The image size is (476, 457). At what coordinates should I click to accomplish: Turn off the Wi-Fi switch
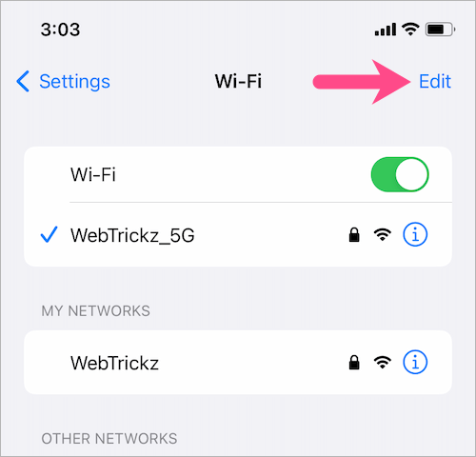(x=400, y=174)
